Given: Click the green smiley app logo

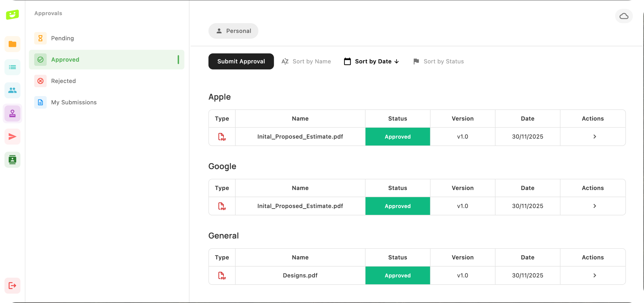Looking at the screenshot, I should coord(12,15).
